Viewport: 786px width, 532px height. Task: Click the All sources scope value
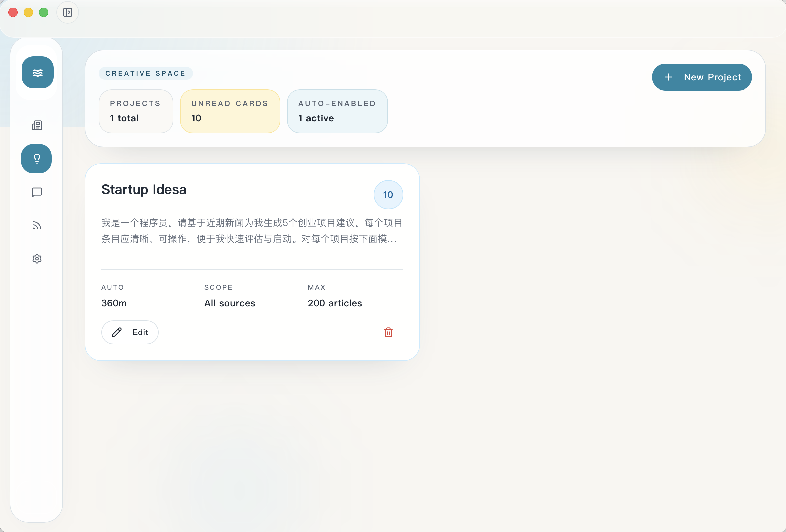(229, 303)
